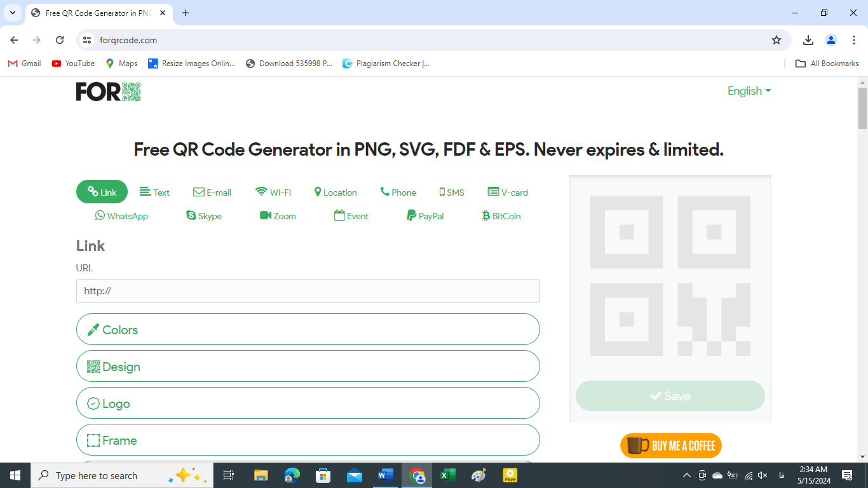Expand the Design section
Screen dimensions: 868x488
pos(308,366)
